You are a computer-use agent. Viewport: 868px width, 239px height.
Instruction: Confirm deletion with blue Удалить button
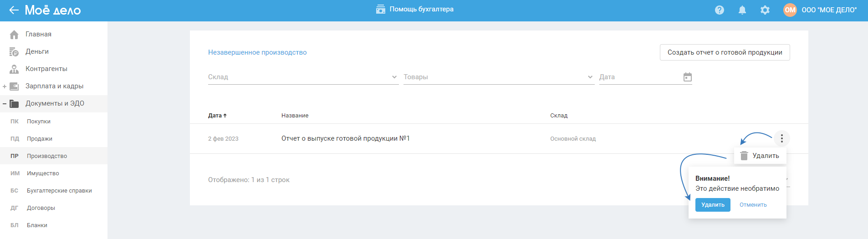pos(713,205)
